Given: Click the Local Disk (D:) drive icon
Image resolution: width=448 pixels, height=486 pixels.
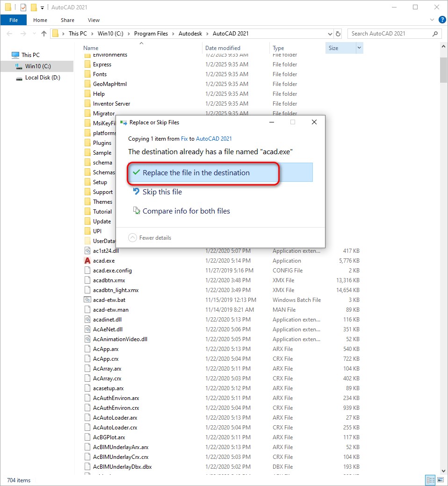Looking at the screenshot, I should coord(19,78).
